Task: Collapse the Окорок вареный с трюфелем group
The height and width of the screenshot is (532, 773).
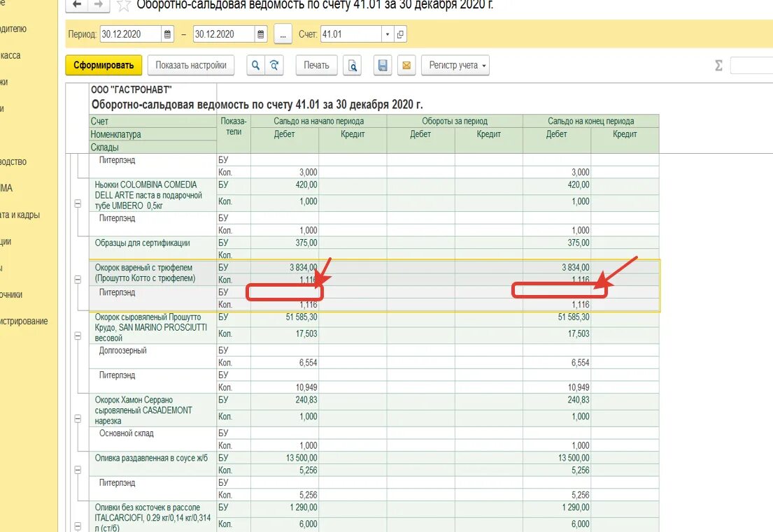Action: click(78, 280)
